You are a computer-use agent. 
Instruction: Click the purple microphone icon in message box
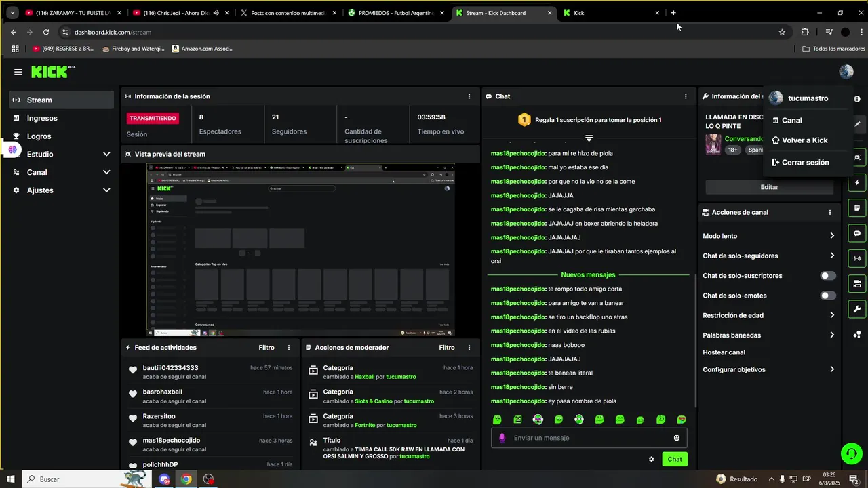[x=502, y=438]
